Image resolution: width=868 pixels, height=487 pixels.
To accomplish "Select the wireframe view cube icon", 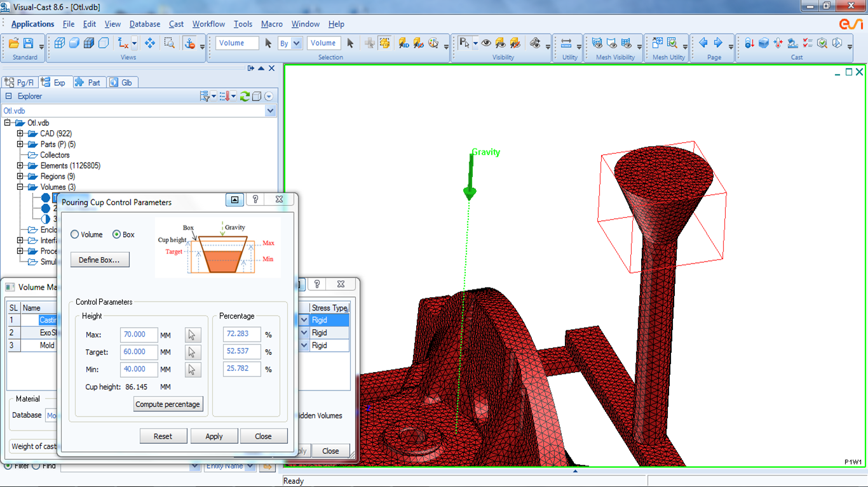I will coord(60,43).
